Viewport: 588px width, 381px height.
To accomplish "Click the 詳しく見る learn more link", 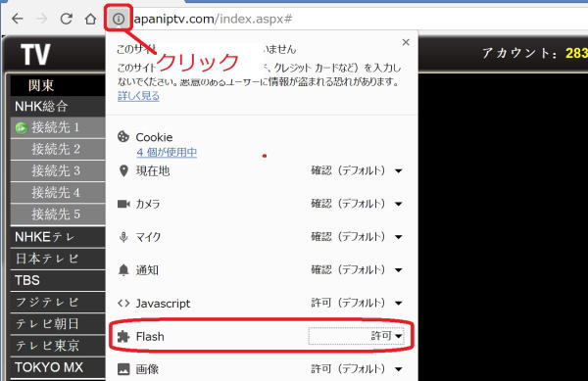I will [138, 96].
